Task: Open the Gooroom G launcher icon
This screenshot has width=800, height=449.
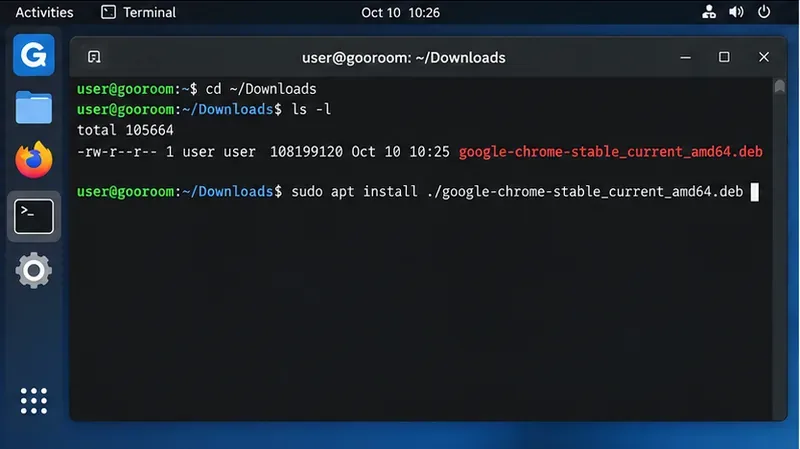Action: 34,55
